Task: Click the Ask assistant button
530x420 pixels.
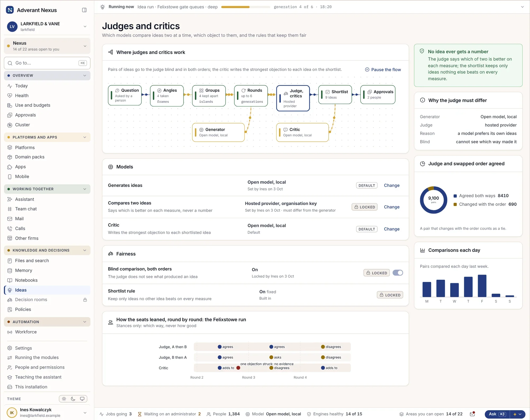Action: 497,414
